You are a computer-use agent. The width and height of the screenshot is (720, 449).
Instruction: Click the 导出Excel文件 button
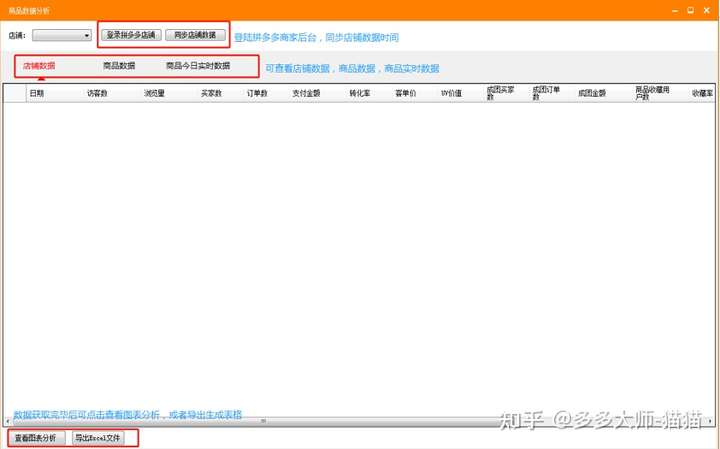click(x=98, y=438)
